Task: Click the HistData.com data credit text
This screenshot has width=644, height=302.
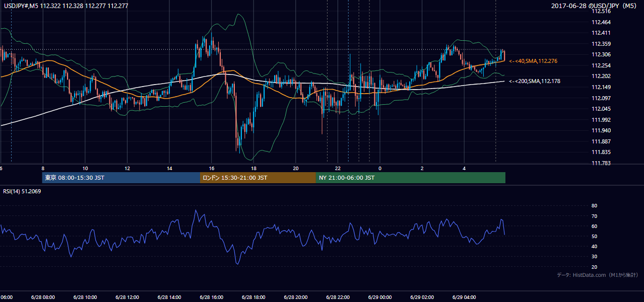Action: coord(598,275)
